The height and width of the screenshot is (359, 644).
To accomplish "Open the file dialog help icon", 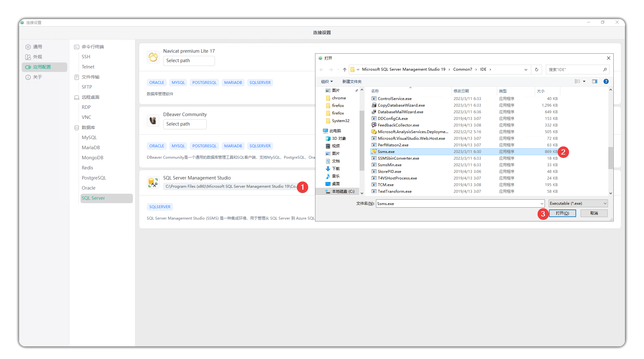I will click(606, 81).
